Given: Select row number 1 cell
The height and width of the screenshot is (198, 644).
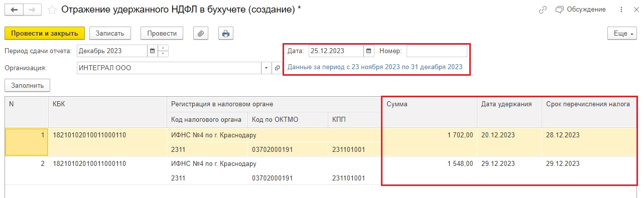Looking at the screenshot, I should (27, 142).
